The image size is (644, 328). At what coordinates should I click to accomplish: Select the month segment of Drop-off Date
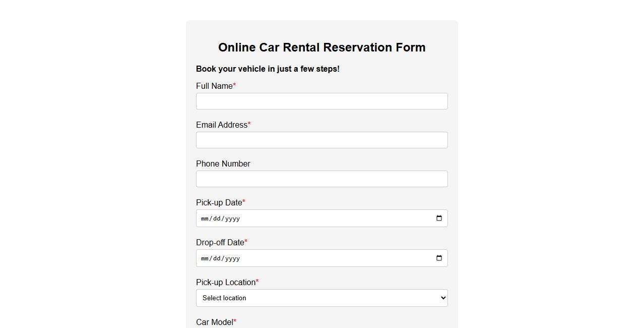[x=205, y=258]
